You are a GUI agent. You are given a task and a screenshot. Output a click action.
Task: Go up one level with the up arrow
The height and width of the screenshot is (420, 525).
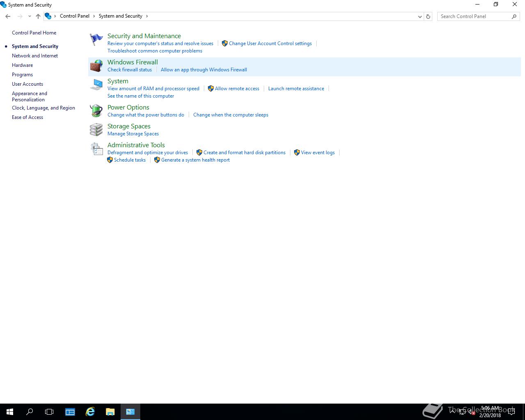pos(38,16)
